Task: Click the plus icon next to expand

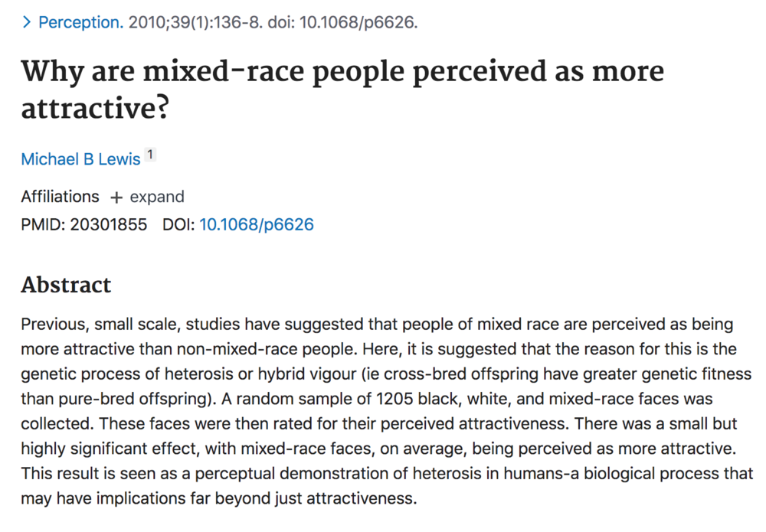Action: pyautogui.click(x=116, y=197)
